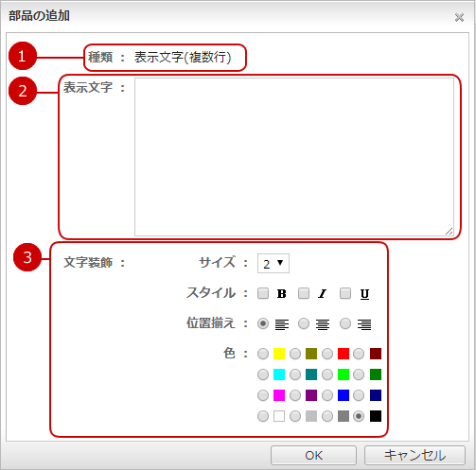Click the right-align text icon

(364, 324)
